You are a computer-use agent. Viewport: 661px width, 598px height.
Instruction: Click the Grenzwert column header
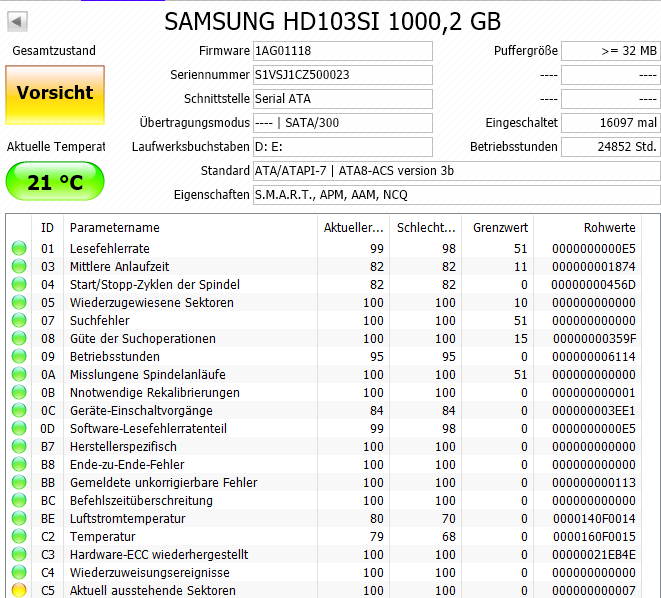click(x=498, y=228)
